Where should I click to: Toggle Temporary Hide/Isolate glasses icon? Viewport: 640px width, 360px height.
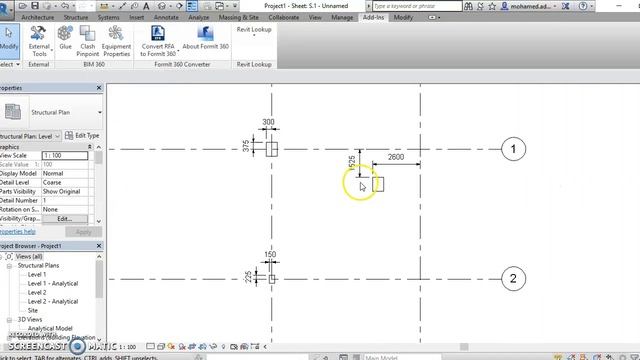213,347
